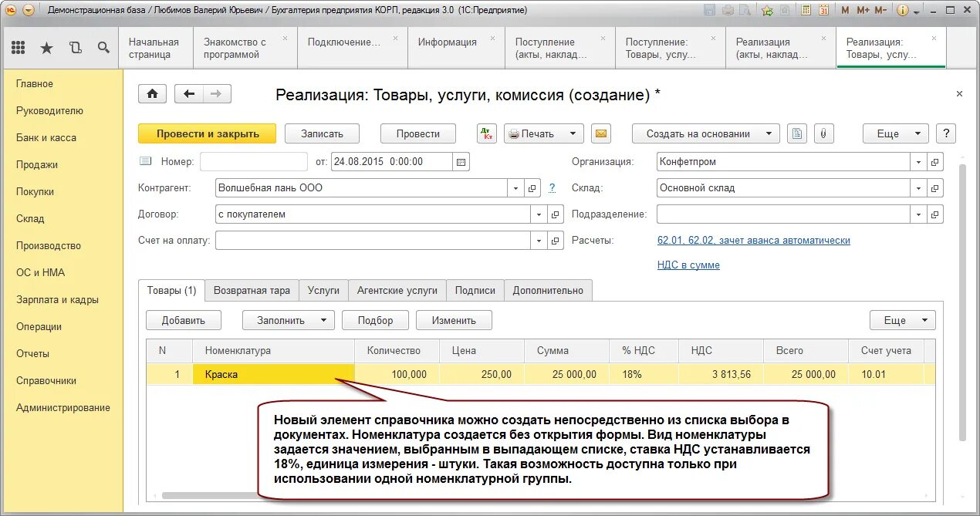The image size is (980, 516).
Task: Open the 1C main menu dropdown arrow
Action: [28, 10]
